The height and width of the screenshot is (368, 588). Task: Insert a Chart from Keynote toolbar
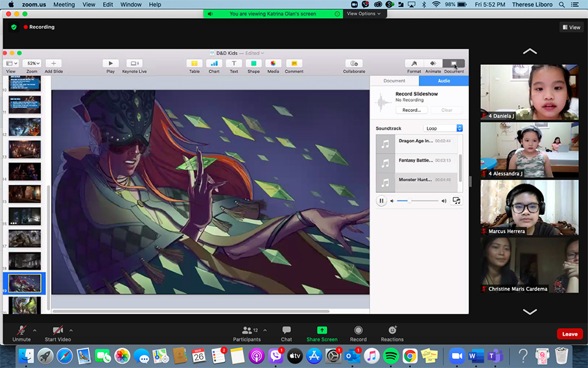pyautogui.click(x=214, y=64)
